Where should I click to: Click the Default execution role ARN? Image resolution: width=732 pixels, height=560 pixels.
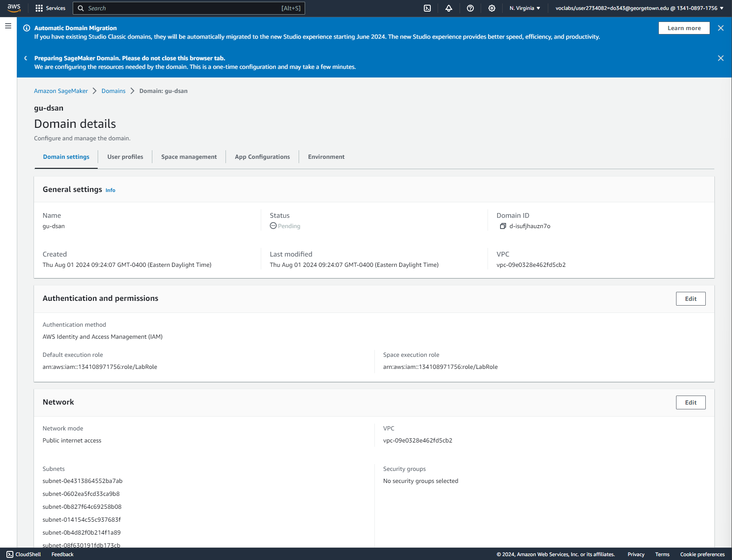[100, 367]
